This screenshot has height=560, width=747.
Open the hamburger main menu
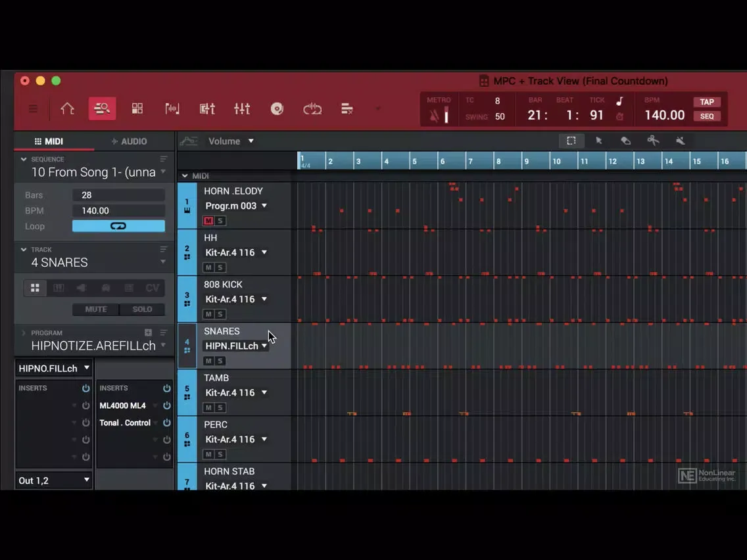[x=33, y=108]
